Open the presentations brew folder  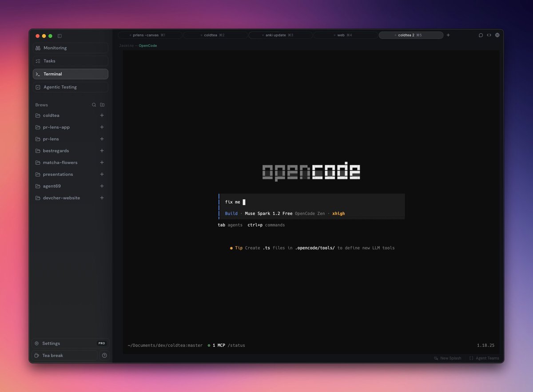tap(58, 174)
